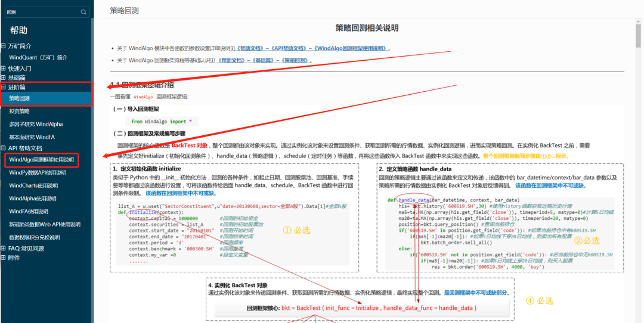Click 万矿简介 section label
The width and height of the screenshot is (644, 323).
coord(20,46)
